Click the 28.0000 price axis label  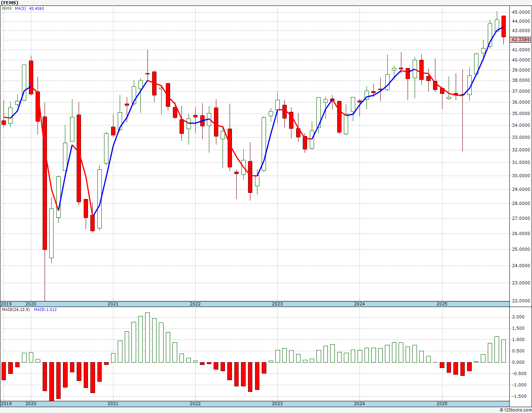click(x=521, y=203)
